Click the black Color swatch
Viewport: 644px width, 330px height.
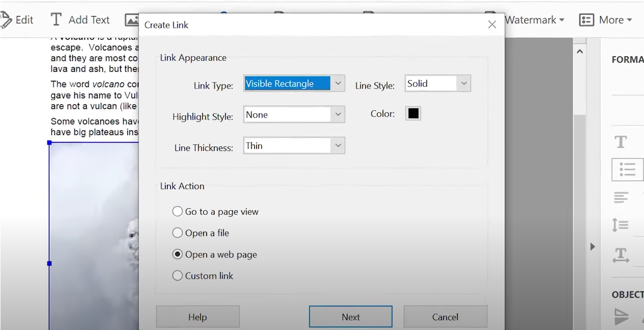(412, 113)
